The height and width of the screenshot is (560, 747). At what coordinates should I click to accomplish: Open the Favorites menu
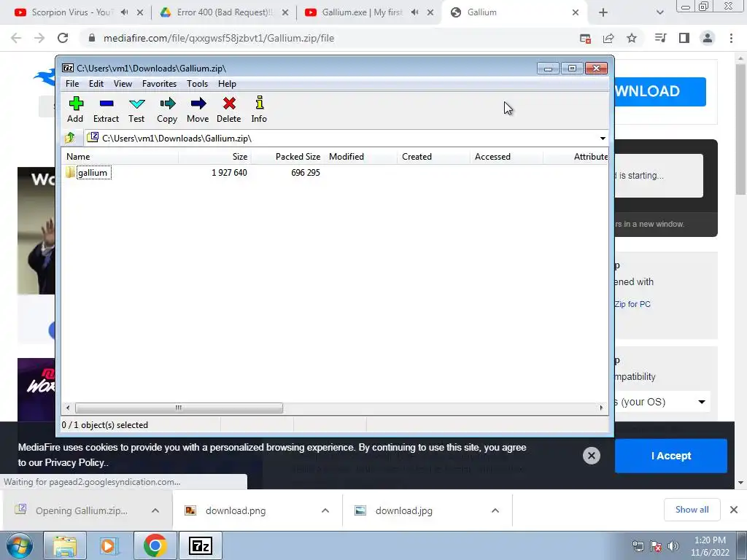click(x=159, y=84)
